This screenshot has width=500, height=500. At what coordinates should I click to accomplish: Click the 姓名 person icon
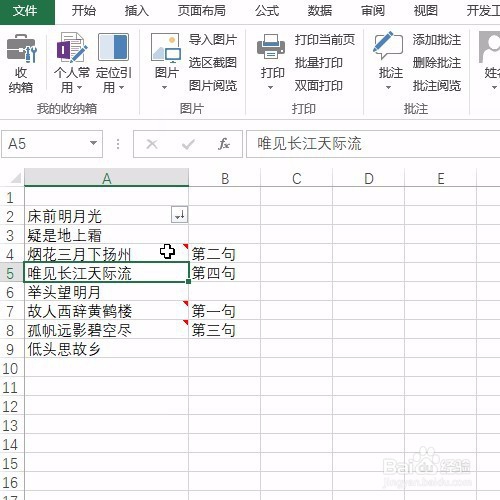pos(489,47)
